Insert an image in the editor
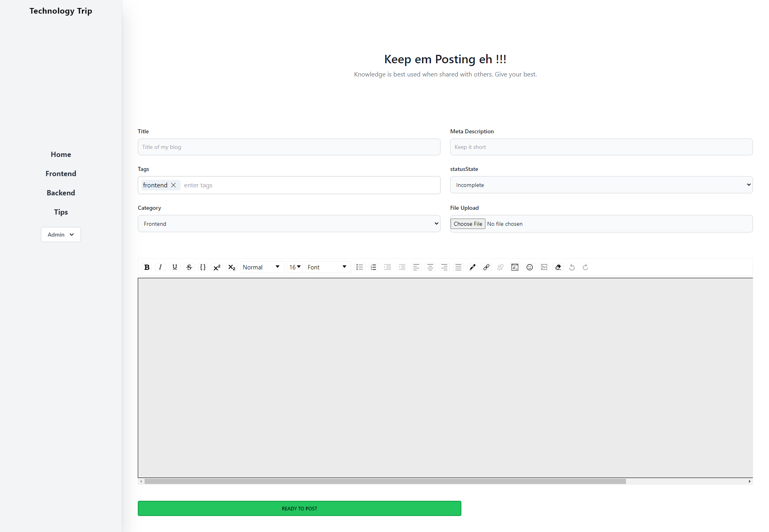 (x=544, y=267)
